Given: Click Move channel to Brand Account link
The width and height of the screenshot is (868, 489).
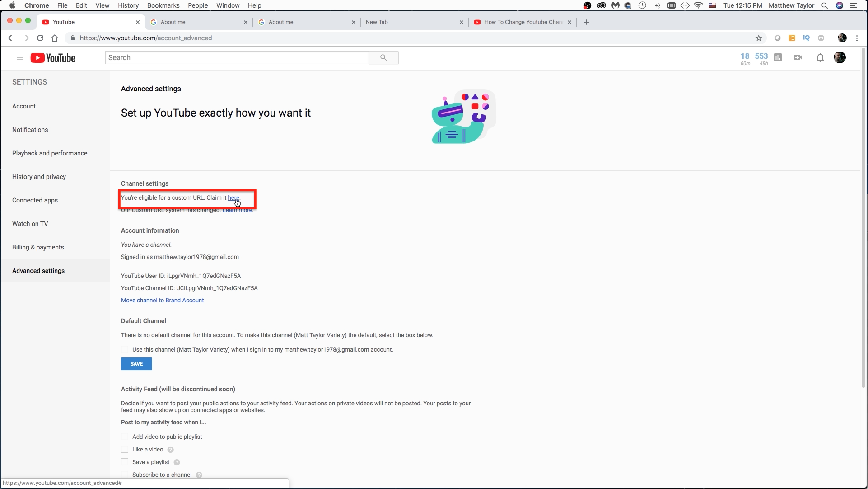Looking at the screenshot, I should coord(162,300).
